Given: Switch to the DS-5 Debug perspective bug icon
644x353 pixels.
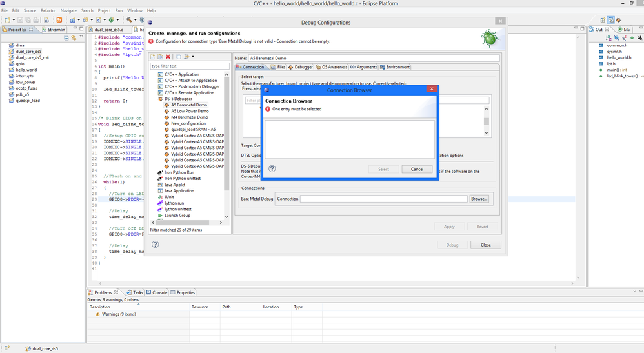Looking at the screenshot, I should pyautogui.click(x=618, y=20).
